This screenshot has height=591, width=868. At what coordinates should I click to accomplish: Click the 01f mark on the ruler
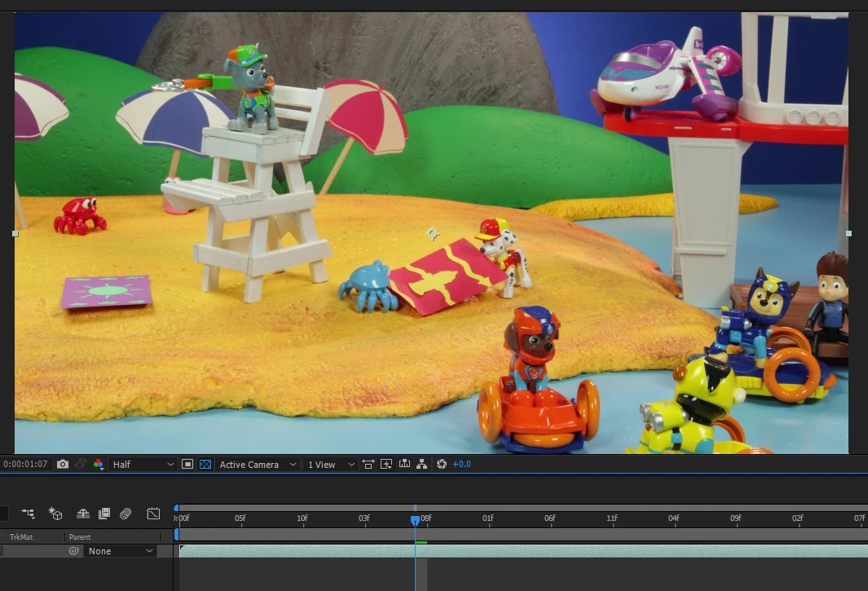tap(487, 518)
